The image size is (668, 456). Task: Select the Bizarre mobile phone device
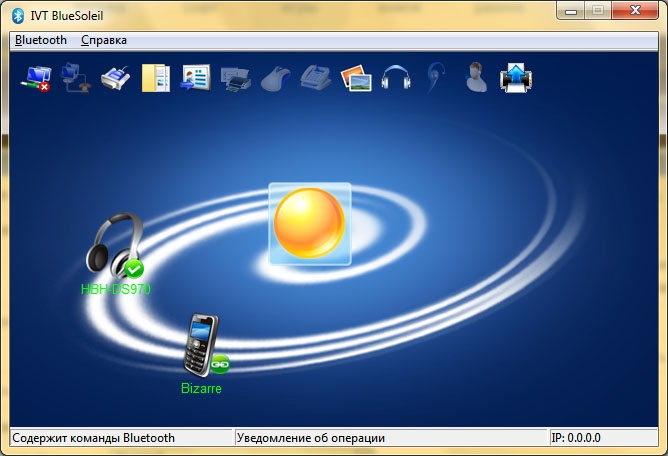(x=201, y=345)
